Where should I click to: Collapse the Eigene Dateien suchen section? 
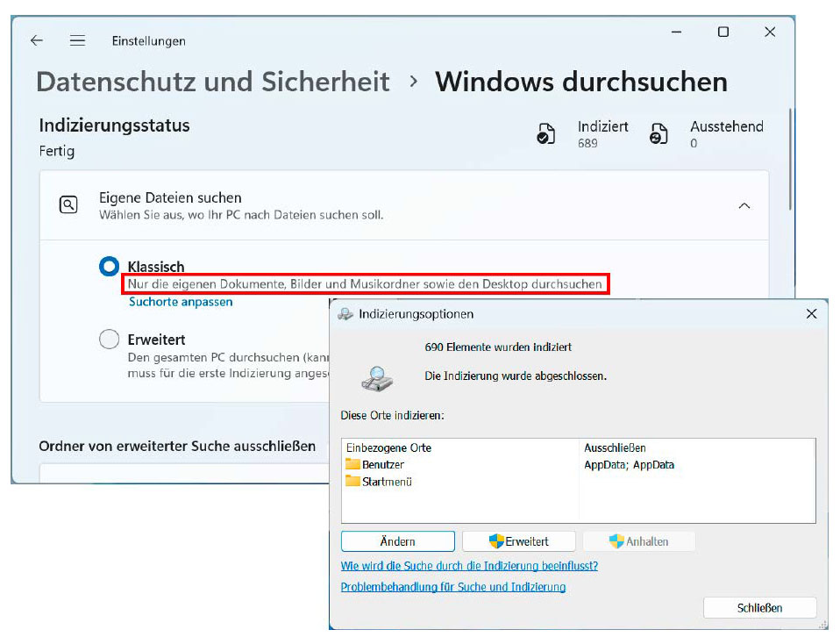pos(744,206)
